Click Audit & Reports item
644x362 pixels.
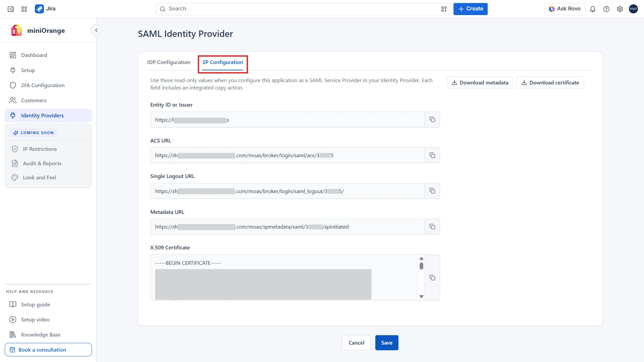click(48, 163)
